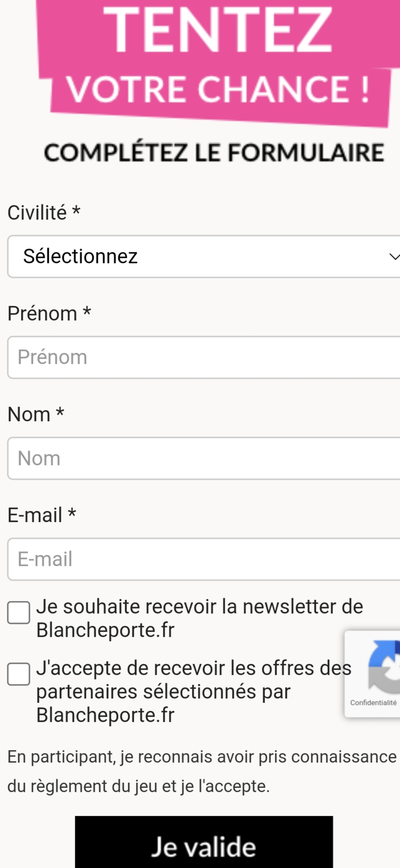Enable the partner offers checkbox
This screenshot has height=868, width=400.
(19, 674)
